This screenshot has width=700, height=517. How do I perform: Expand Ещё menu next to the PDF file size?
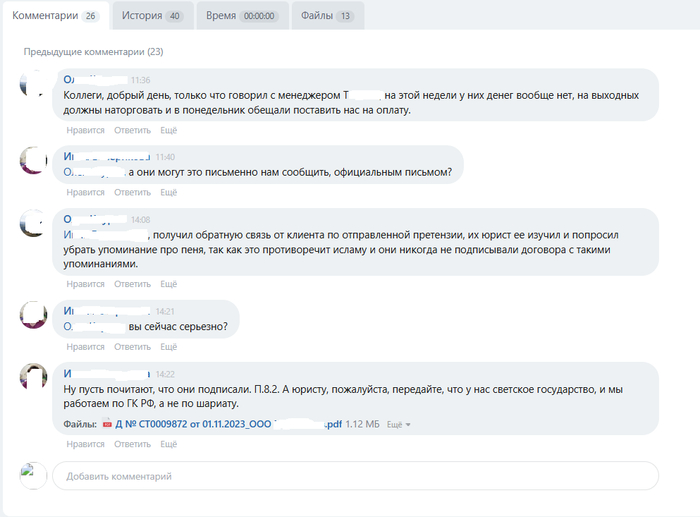click(x=398, y=424)
